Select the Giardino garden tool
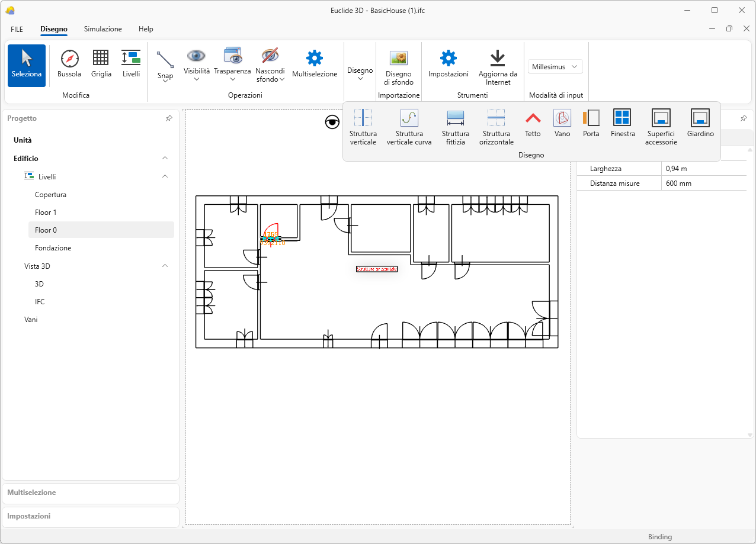The width and height of the screenshot is (756, 544). click(700, 124)
